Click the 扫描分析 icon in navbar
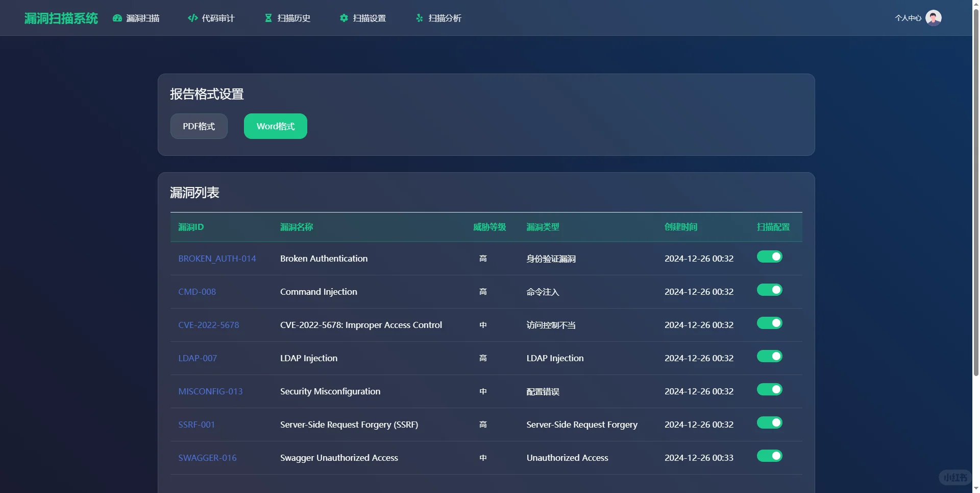This screenshot has width=980, height=493. tap(419, 18)
